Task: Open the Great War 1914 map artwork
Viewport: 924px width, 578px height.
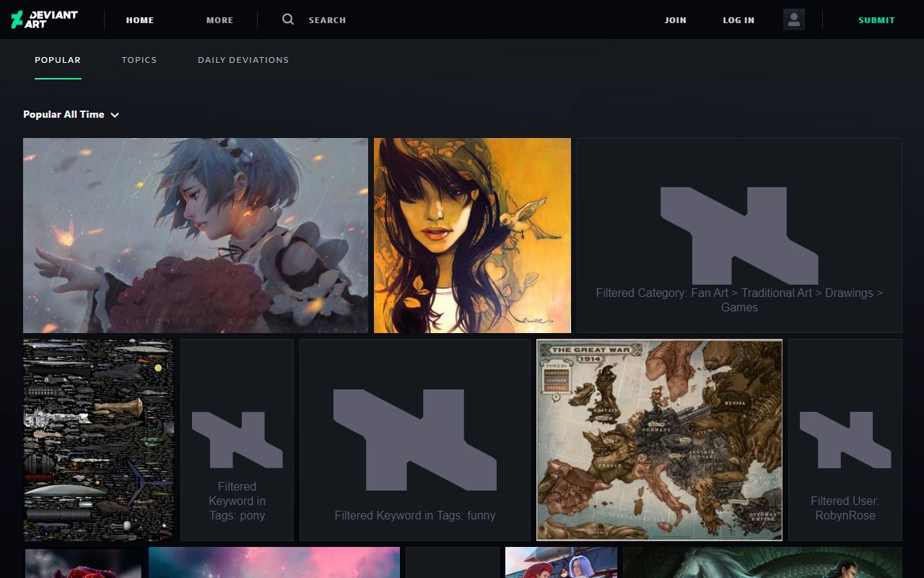Action: point(659,440)
